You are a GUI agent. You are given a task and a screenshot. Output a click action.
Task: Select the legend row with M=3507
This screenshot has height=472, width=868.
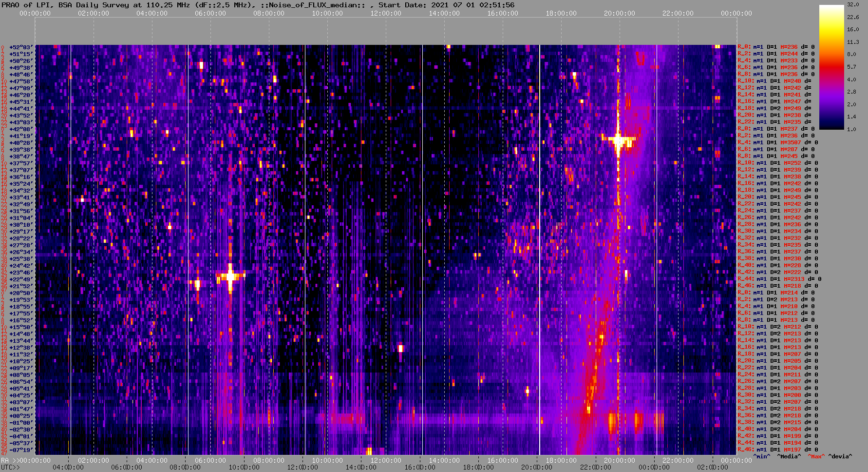[777, 143]
